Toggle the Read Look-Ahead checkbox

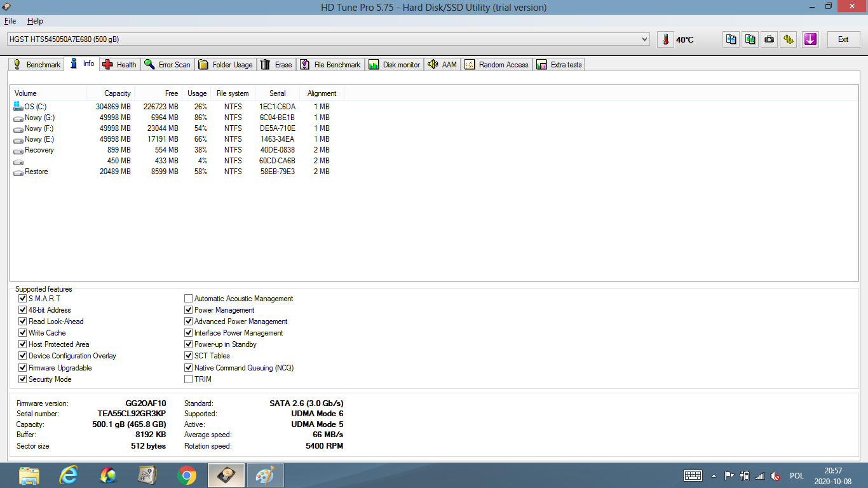click(23, 322)
